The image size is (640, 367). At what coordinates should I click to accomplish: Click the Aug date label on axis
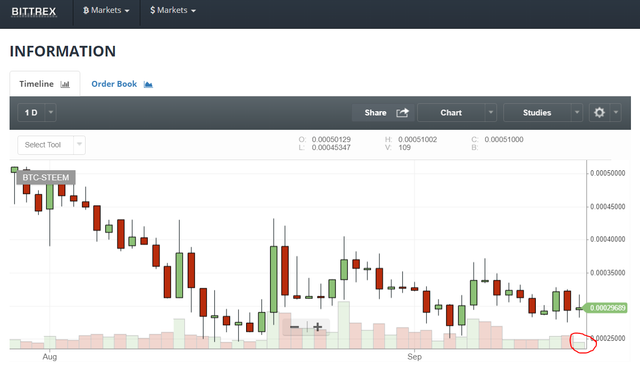[x=50, y=357]
